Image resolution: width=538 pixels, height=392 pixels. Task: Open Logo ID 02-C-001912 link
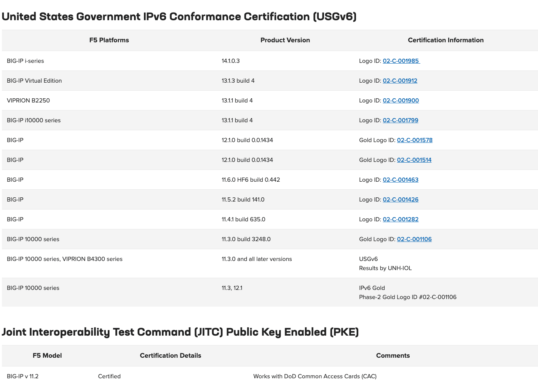pyautogui.click(x=400, y=80)
